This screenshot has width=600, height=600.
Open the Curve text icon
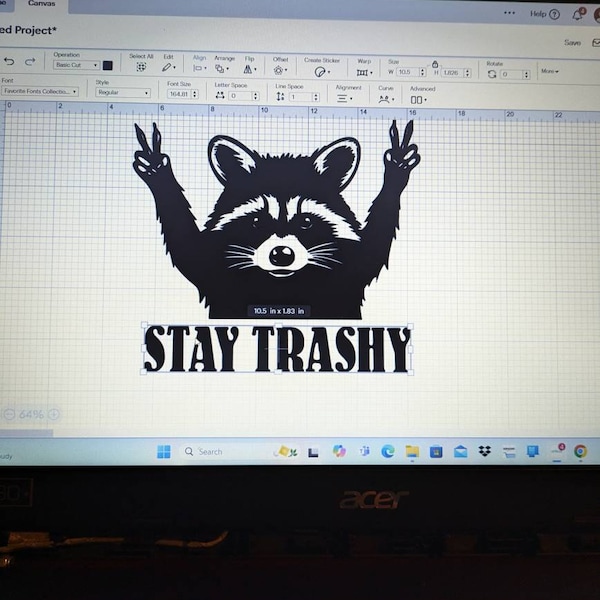click(384, 99)
